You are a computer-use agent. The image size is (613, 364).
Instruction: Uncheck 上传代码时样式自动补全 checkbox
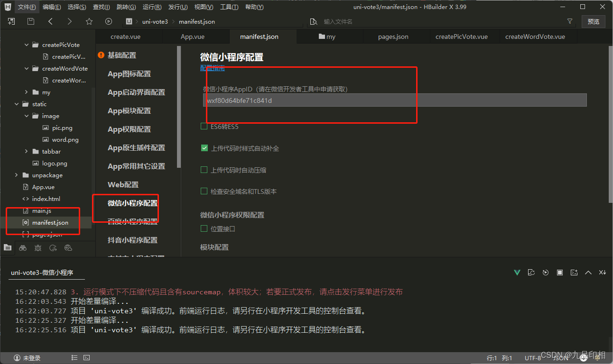pyautogui.click(x=204, y=148)
